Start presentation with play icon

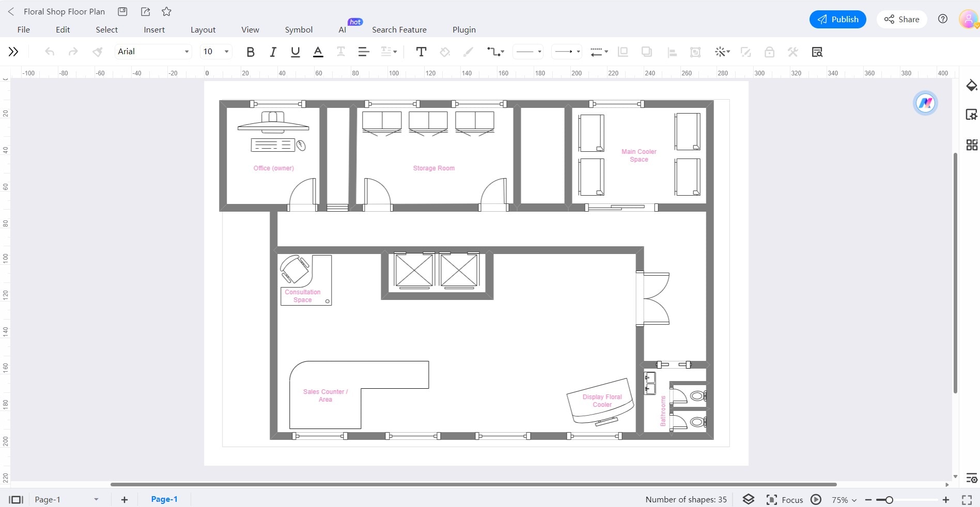pyautogui.click(x=816, y=499)
